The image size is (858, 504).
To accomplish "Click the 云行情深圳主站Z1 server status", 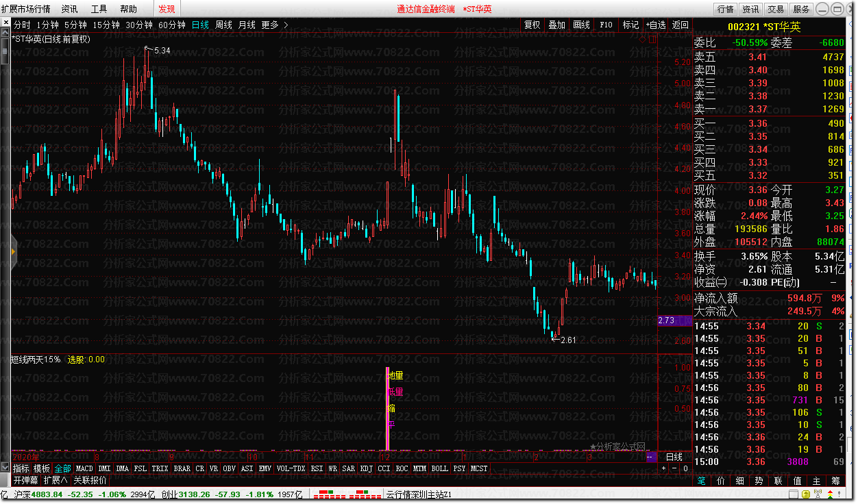I will [x=418, y=494].
